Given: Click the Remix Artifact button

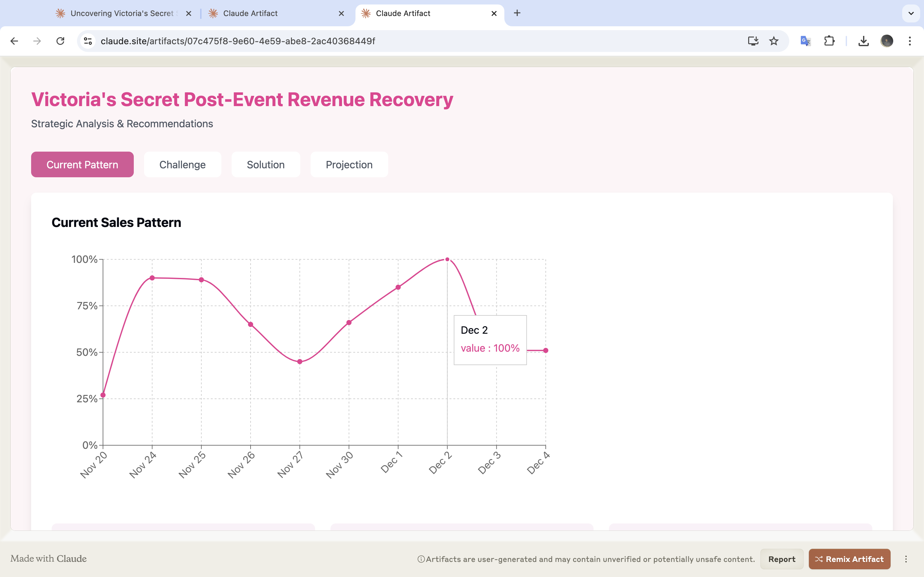Looking at the screenshot, I should [x=849, y=559].
